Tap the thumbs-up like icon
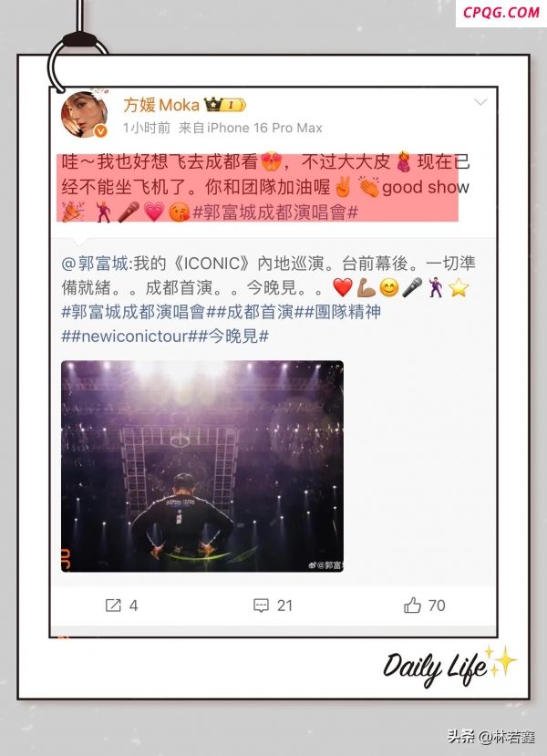Image resolution: width=547 pixels, height=756 pixels. pyautogui.click(x=412, y=605)
